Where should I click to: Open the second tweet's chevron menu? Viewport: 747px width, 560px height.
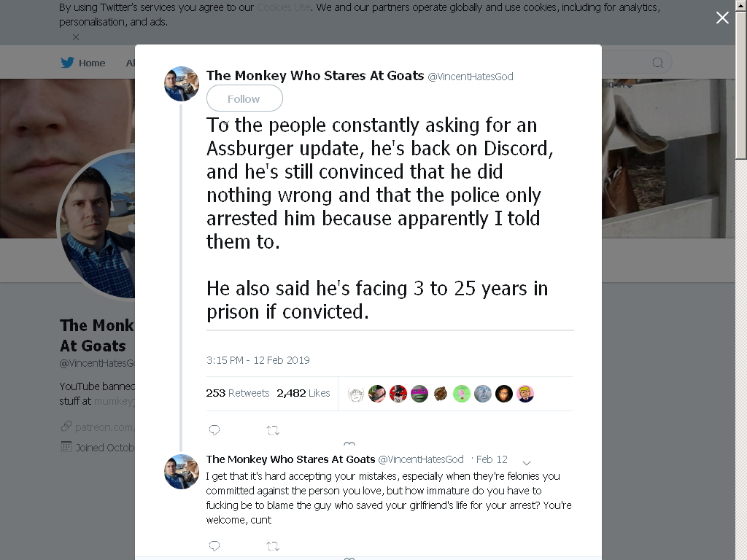527,463
